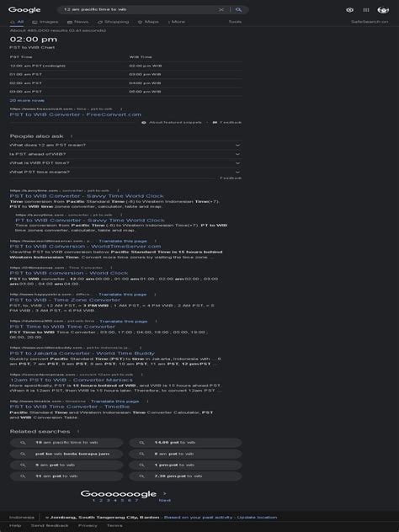Expand 'What PST time means?' question
Screen dimensions: 399x532
click(x=125, y=172)
